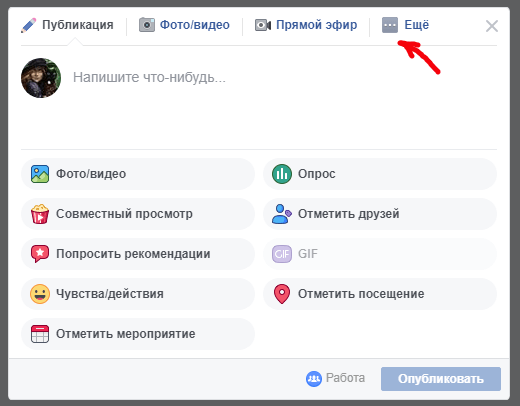Click the three-dots Ещё icon

(x=390, y=25)
